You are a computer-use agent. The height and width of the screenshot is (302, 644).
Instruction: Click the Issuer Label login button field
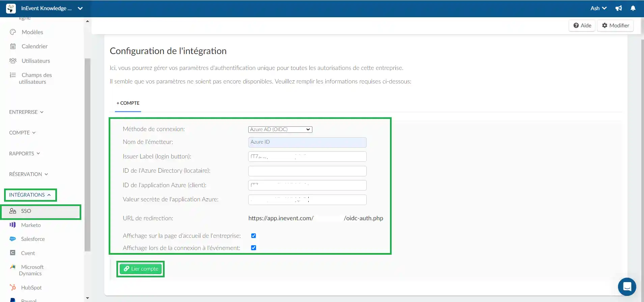[307, 157]
